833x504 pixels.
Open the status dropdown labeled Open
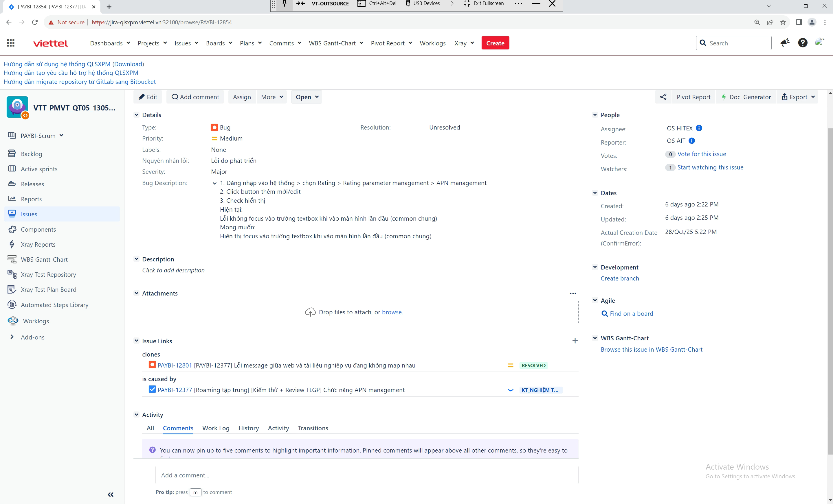306,97
